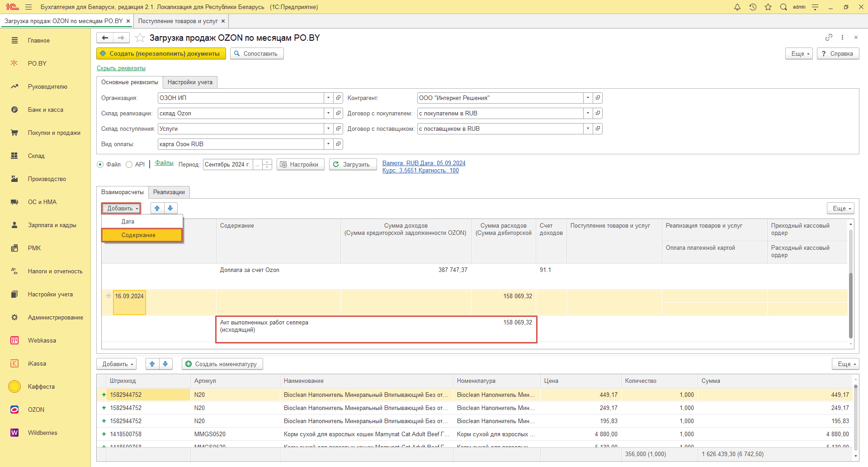The height and width of the screenshot is (467, 868).
Task: Open the form's three-dot options menu
Action: [x=842, y=38]
